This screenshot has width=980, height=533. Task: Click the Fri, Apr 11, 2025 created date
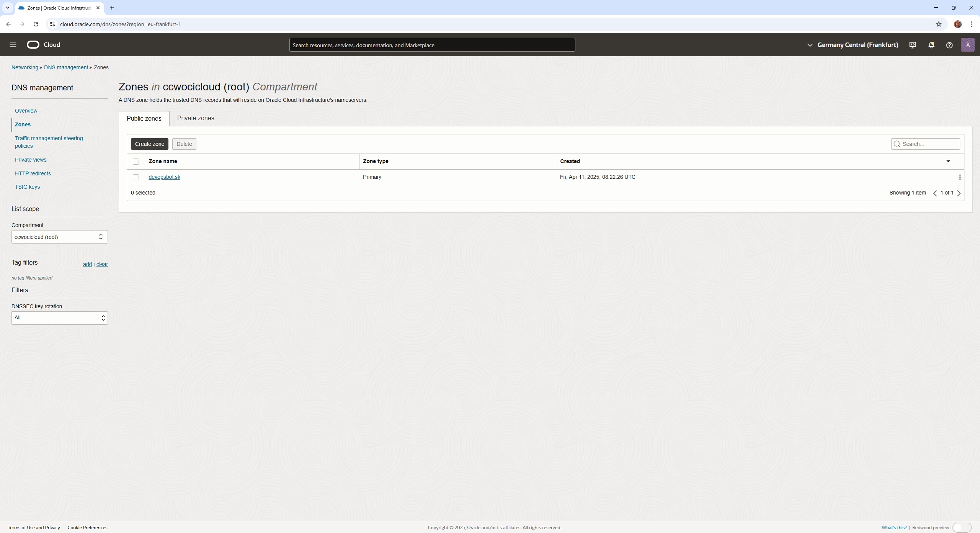tap(598, 177)
